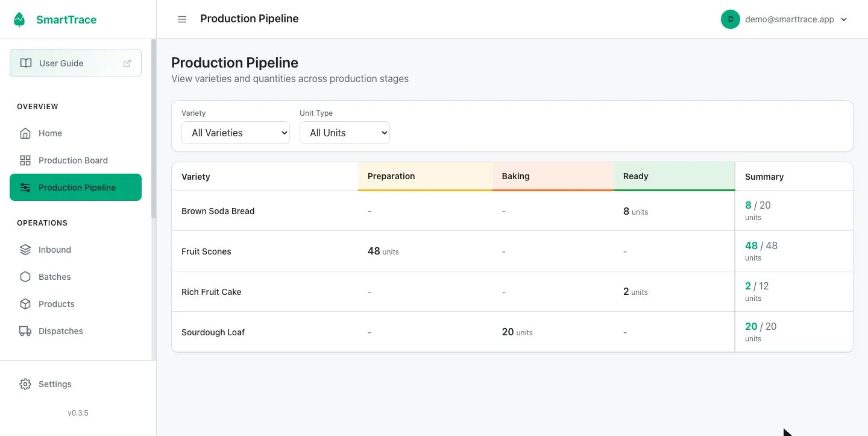This screenshot has height=436, width=868.
Task: Open the Products sidebar entry
Action: 75,304
